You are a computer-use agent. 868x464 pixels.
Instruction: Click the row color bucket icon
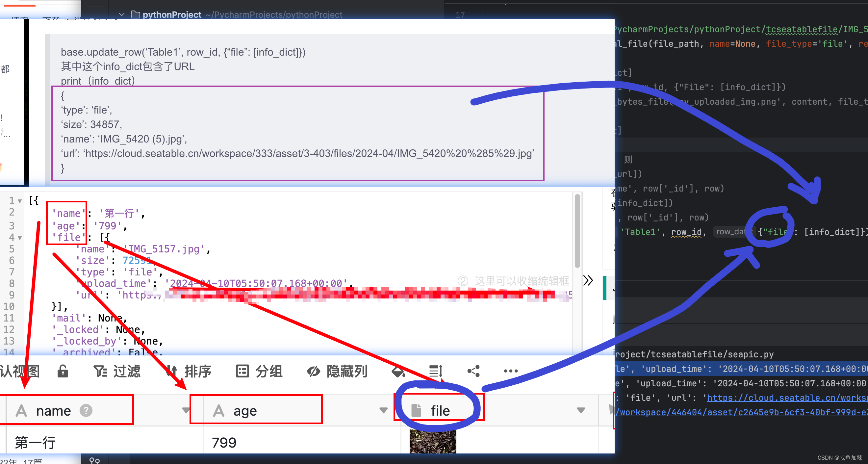[398, 371]
